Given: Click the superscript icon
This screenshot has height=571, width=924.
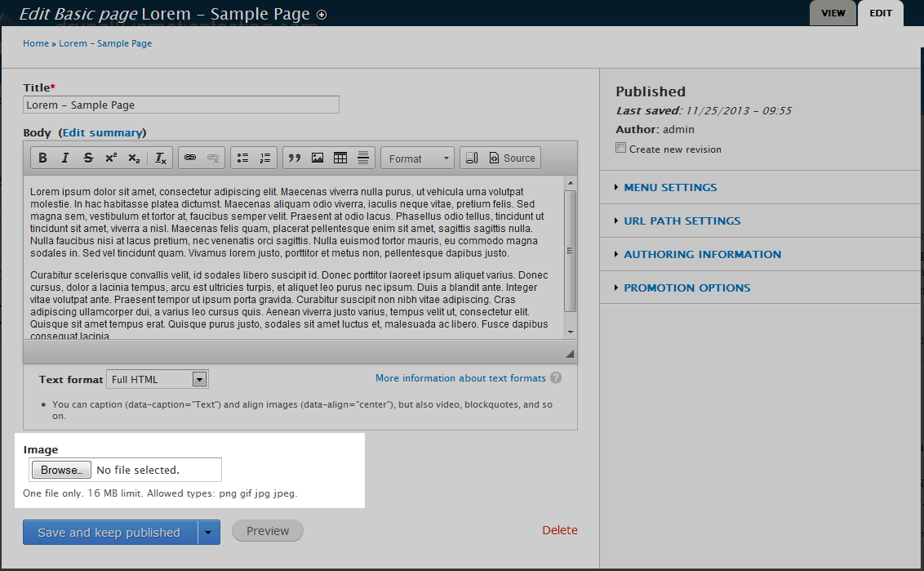Looking at the screenshot, I should 111,158.
